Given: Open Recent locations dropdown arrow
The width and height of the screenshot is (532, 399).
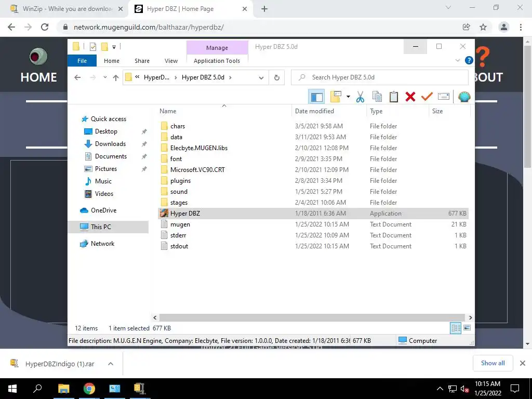Looking at the screenshot, I should [x=105, y=77].
